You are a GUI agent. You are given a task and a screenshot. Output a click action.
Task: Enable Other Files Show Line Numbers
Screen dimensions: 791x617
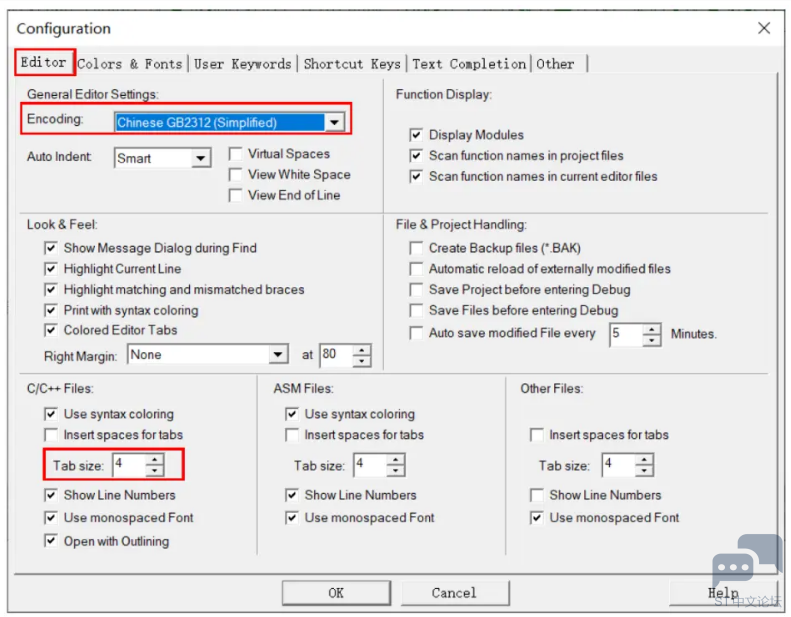[x=537, y=495]
